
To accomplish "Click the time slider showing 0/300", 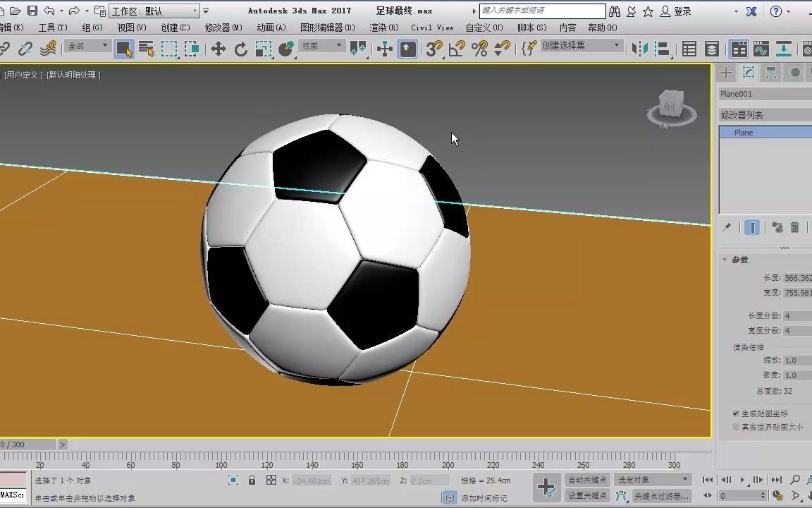I will tap(28, 444).
